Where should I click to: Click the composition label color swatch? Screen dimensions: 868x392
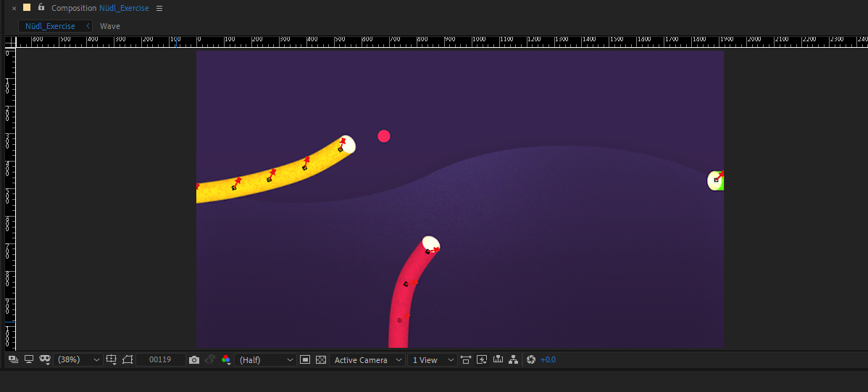click(27, 8)
